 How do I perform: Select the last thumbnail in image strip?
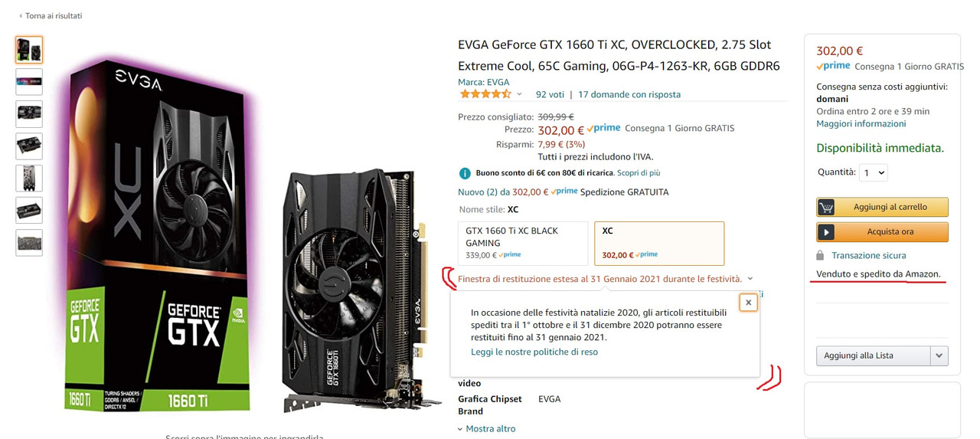[x=29, y=243]
